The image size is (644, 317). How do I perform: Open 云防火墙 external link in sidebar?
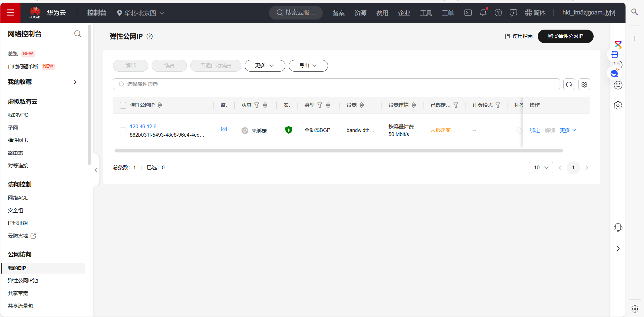22,236
